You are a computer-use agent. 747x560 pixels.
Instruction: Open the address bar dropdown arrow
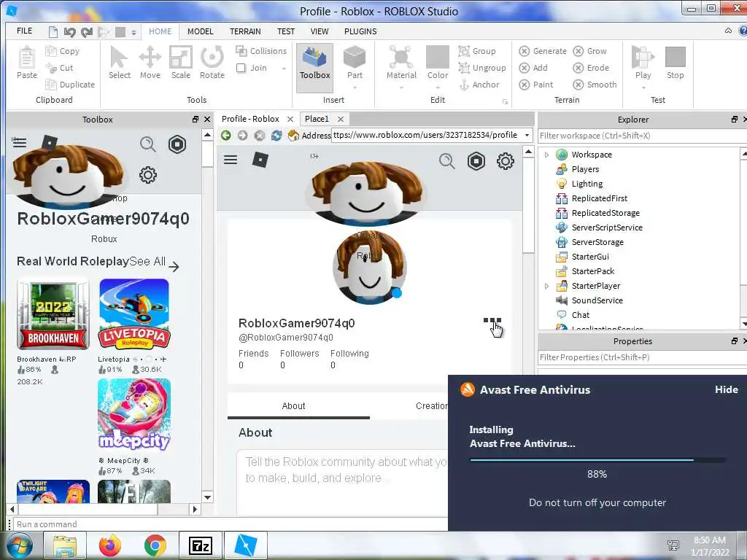click(527, 135)
